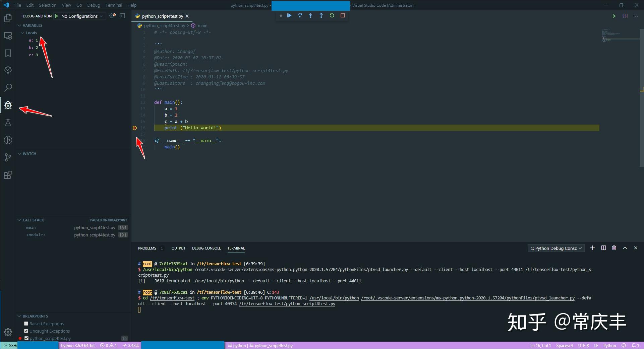This screenshot has height=349, width=644.
Task: Open the Extensions view in the activity bar
Action: [x=8, y=175]
